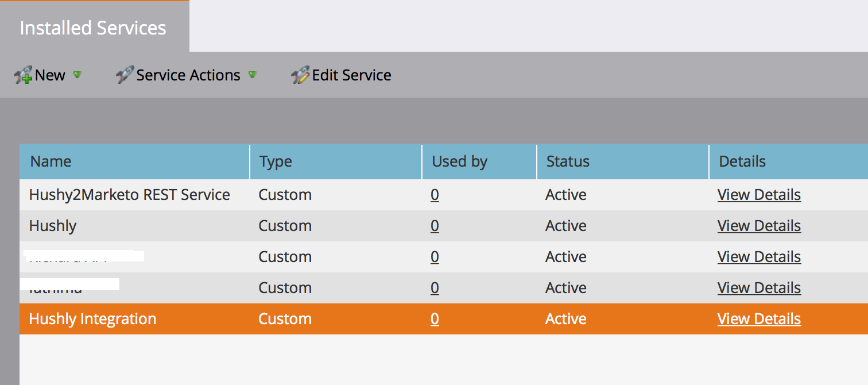Open View Details in fourth service row
Screen dimensions: 868x385
pyautogui.click(x=759, y=288)
